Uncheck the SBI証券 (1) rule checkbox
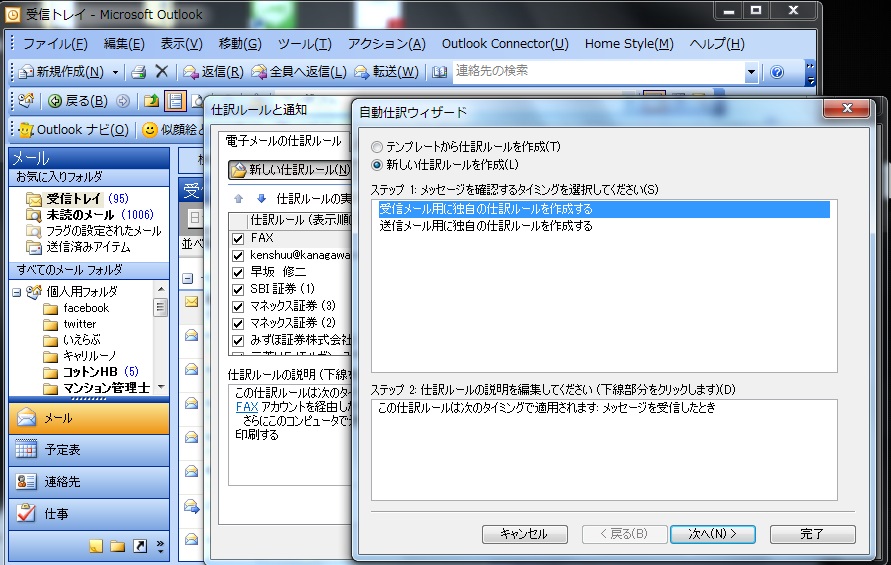The height and width of the screenshot is (565, 891). pos(238,290)
